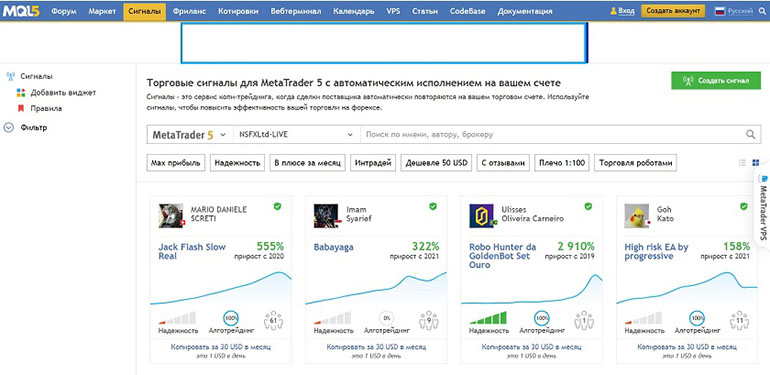Toggle the Надежность filter chip
This screenshot has width=770, height=375.
click(x=238, y=163)
